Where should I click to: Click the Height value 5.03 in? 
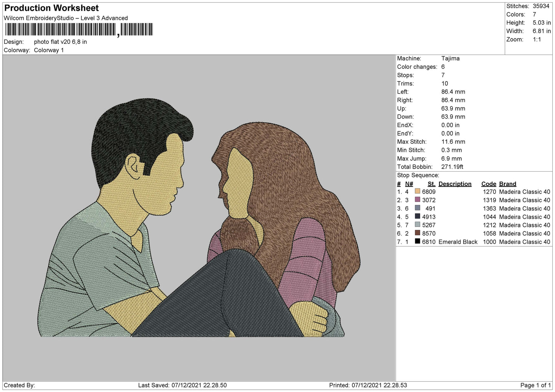(x=542, y=23)
